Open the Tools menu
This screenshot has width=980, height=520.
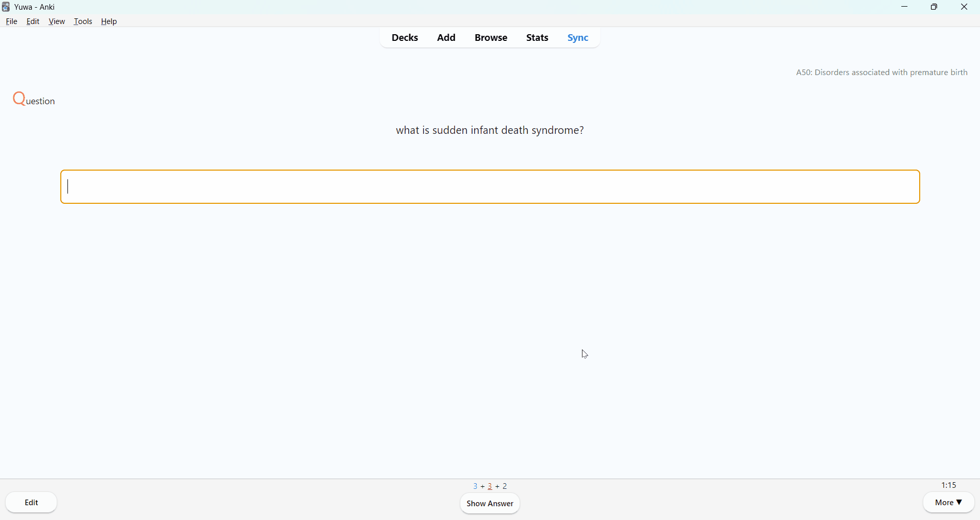pyautogui.click(x=83, y=22)
